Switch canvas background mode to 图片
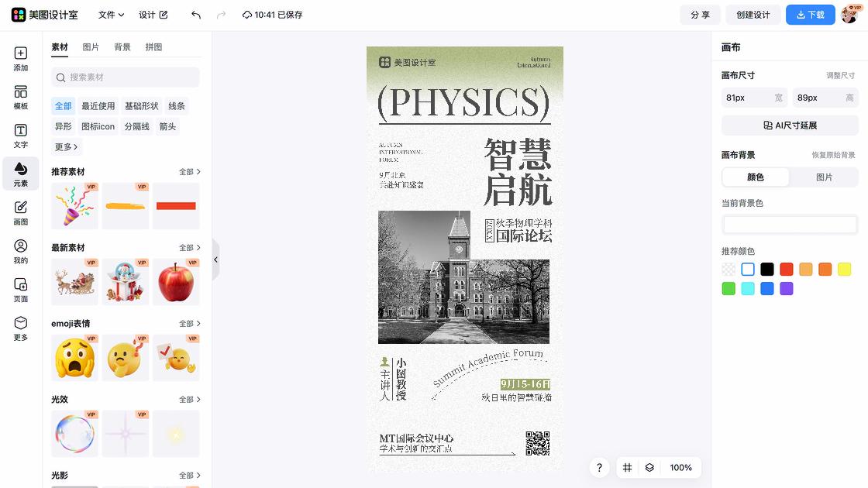The height and width of the screenshot is (488, 868). tap(824, 177)
